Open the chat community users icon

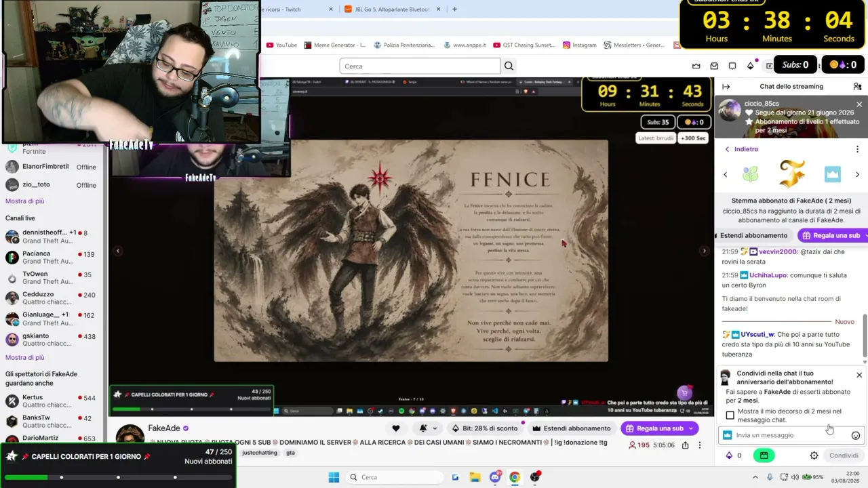coord(857,86)
